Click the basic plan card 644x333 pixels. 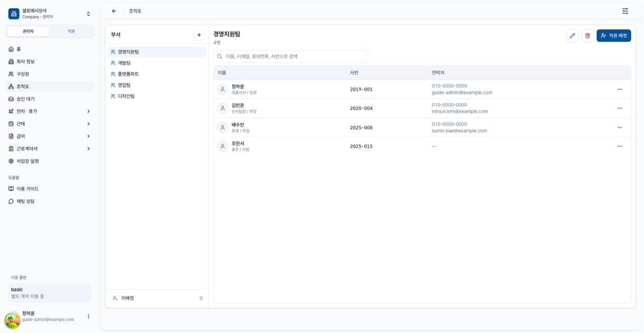coord(50,293)
